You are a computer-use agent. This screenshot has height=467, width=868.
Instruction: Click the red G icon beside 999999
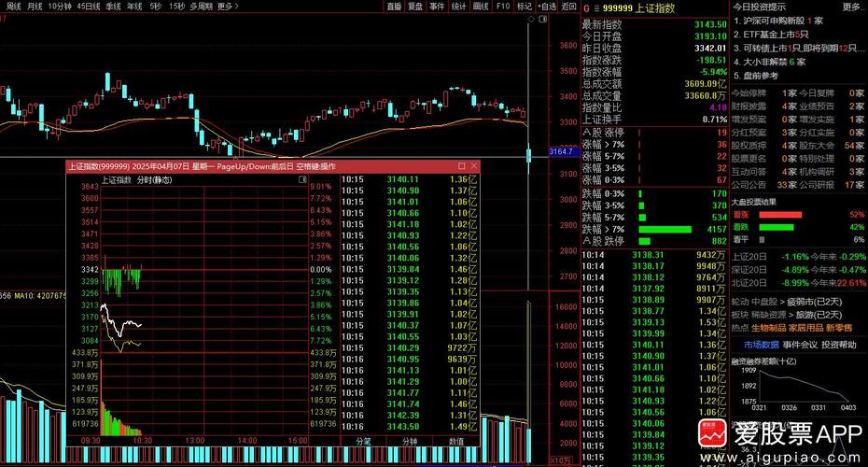pyautogui.click(x=587, y=7)
